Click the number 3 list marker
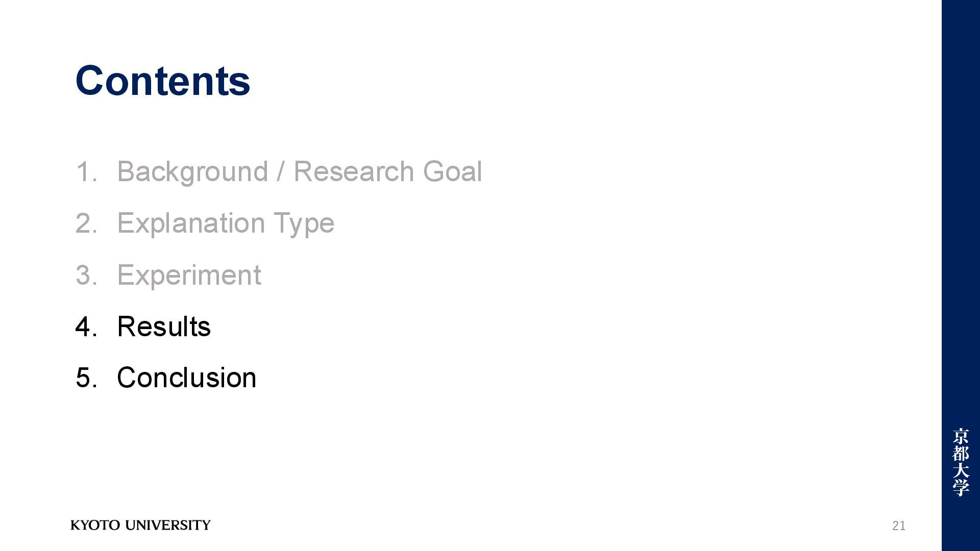The height and width of the screenshot is (551, 980). [x=86, y=275]
